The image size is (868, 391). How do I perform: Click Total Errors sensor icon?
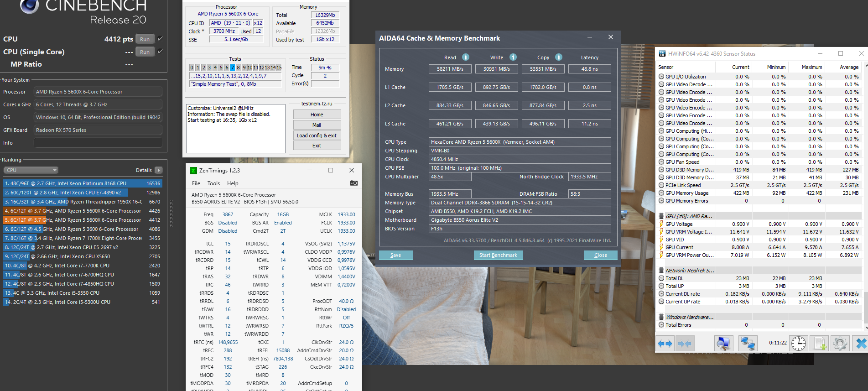point(661,325)
